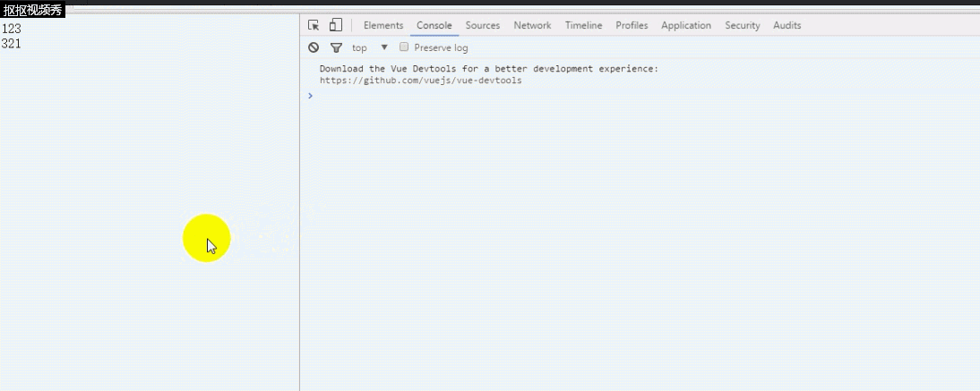Image resolution: width=980 pixels, height=391 pixels.
Task: Go to the Network tab
Action: tap(532, 26)
